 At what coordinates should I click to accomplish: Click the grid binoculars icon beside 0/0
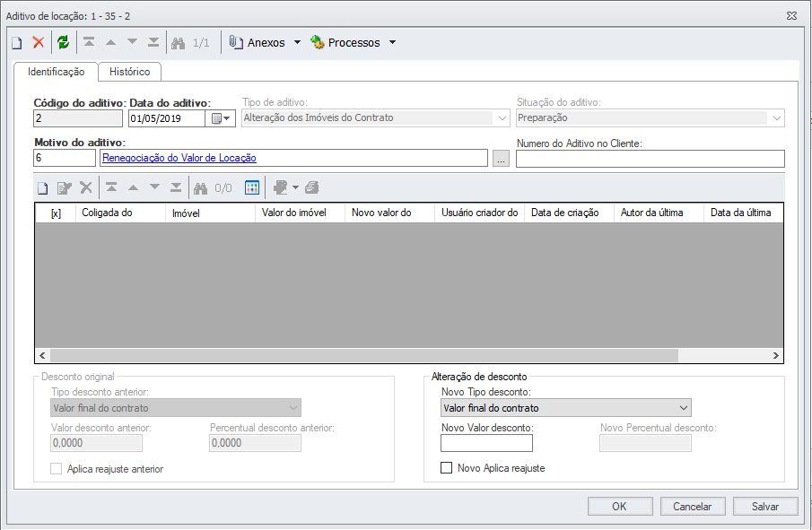point(200,188)
